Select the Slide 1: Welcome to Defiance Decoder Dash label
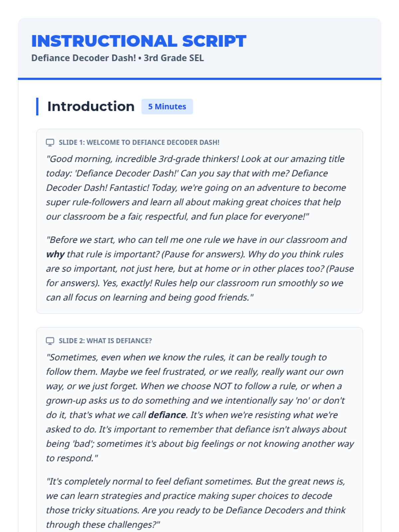This screenshot has width=399, height=532. click(x=139, y=142)
